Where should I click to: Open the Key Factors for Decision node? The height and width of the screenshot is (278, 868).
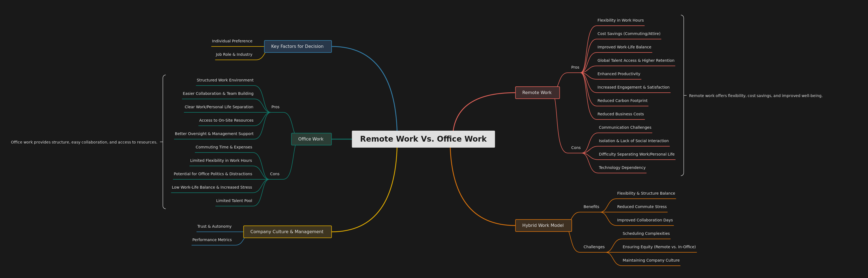(x=298, y=46)
